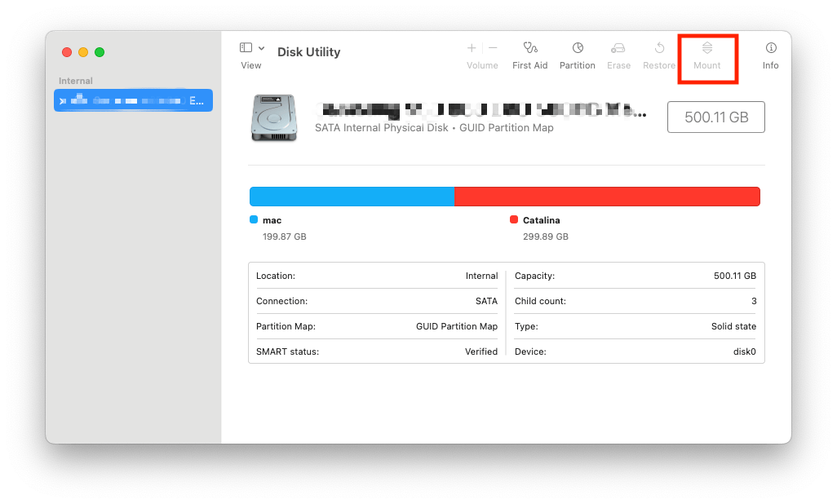Viewport: 837px width, 504px height.
Task: Collapse the Internal section in the sidebar
Action: tap(77, 81)
